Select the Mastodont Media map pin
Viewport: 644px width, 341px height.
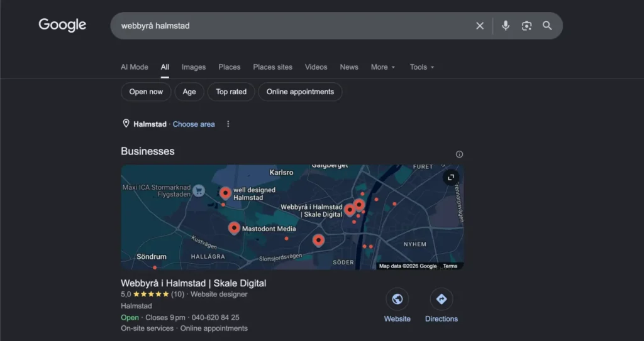[x=234, y=228]
